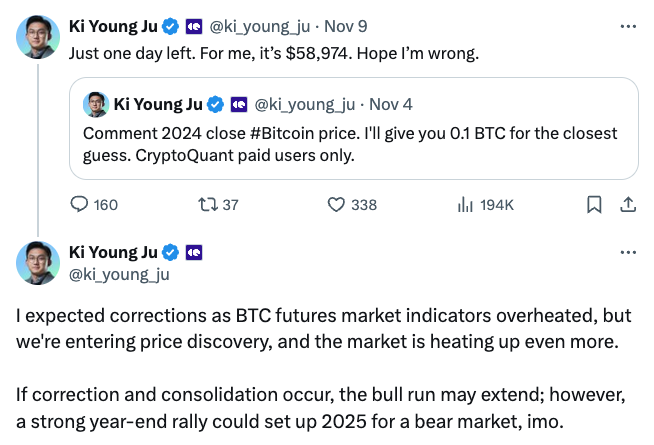Click the affiliate badge beside top tweet name

pyautogui.click(x=193, y=26)
